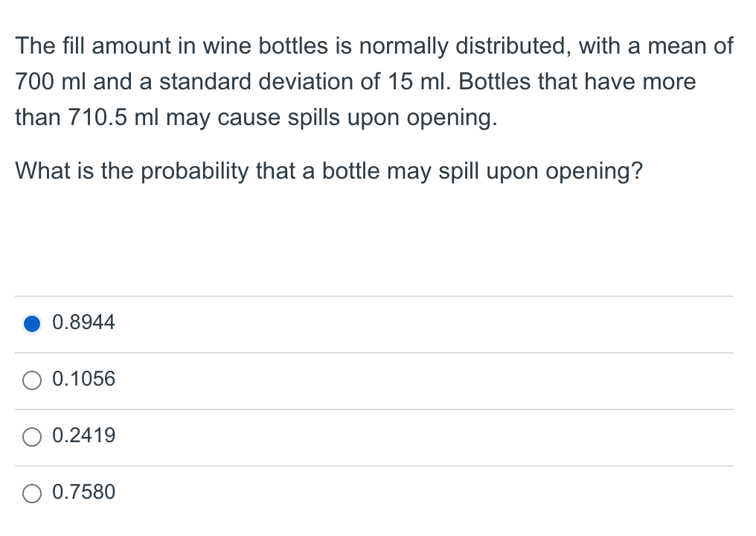Click the phrase 'normally distributed'
Screen dimensions: 756x536
(465, 47)
